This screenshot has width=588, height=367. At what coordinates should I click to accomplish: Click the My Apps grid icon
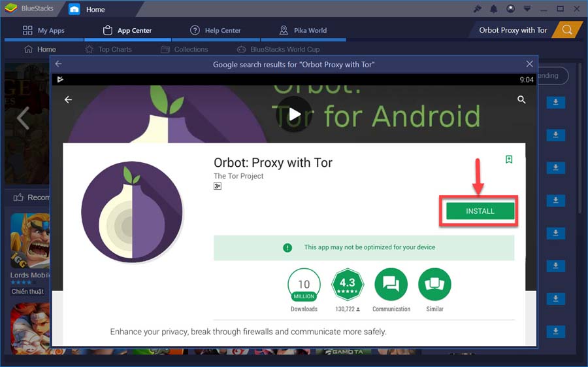coord(27,31)
